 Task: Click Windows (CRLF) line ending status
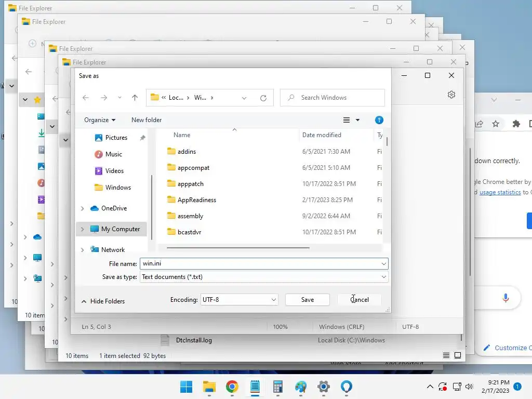click(342, 327)
